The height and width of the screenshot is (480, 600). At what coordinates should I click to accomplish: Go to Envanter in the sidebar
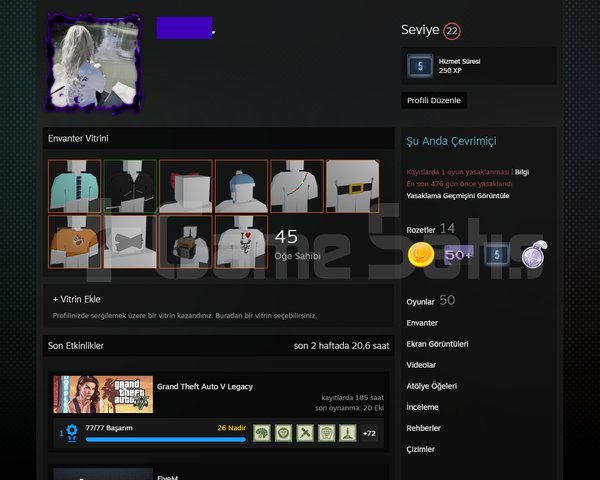pyautogui.click(x=422, y=323)
